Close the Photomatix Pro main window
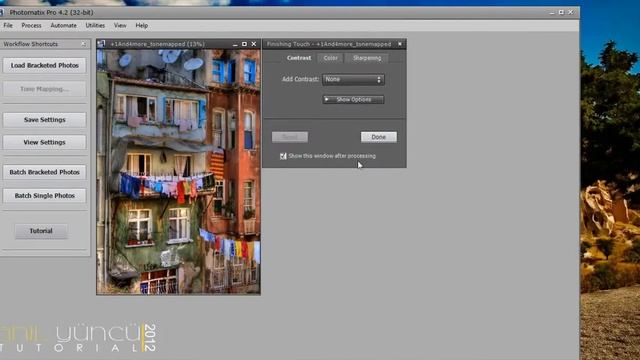 (571, 12)
